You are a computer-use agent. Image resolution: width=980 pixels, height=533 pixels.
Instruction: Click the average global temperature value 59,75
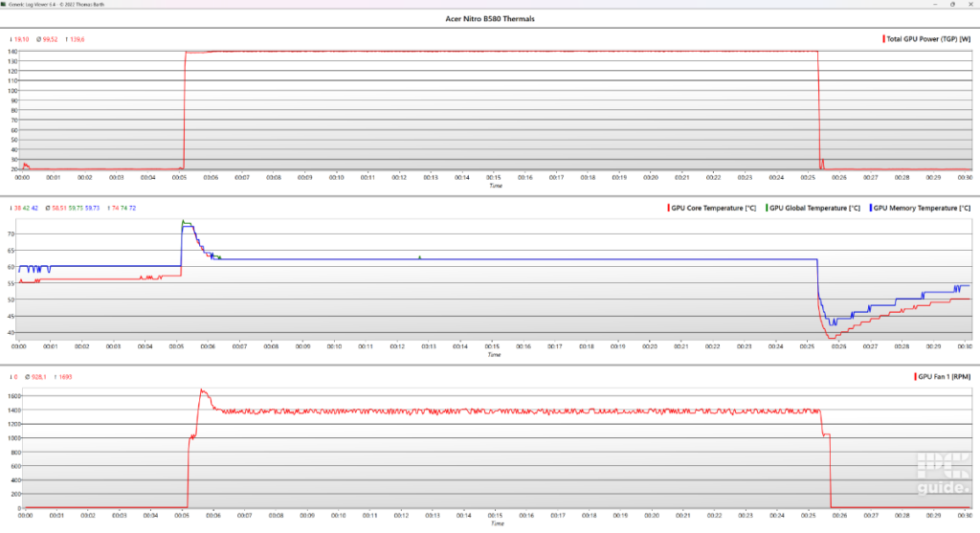(x=76, y=208)
